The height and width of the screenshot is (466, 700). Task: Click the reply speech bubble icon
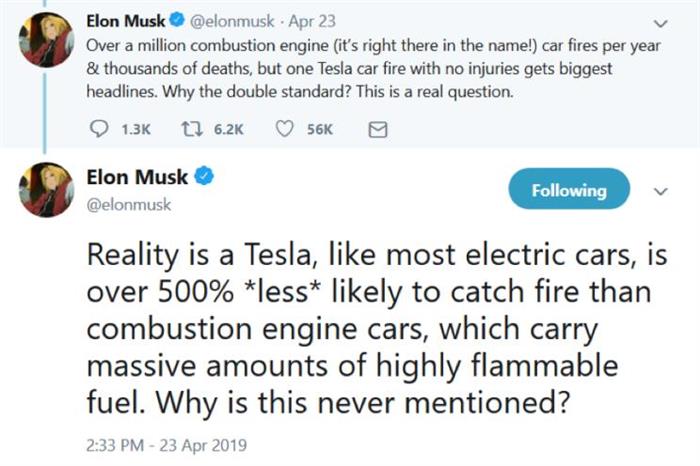click(98, 129)
